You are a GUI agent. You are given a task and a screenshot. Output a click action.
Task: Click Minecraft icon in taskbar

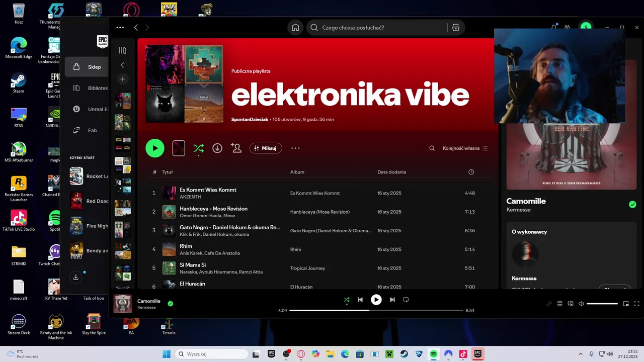(x=389, y=354)
